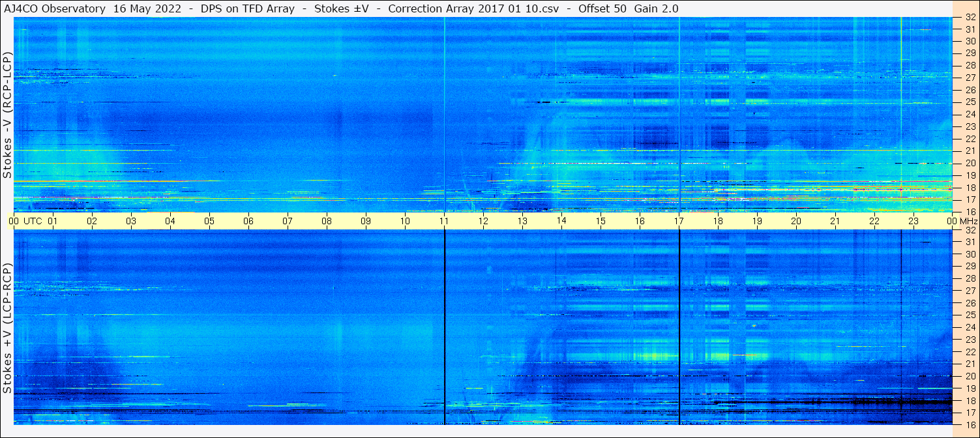This screenshot has height=438, width=980.
Task: Click the 26 MHz label of Stokes -V panel
Action: coord(970,90)
